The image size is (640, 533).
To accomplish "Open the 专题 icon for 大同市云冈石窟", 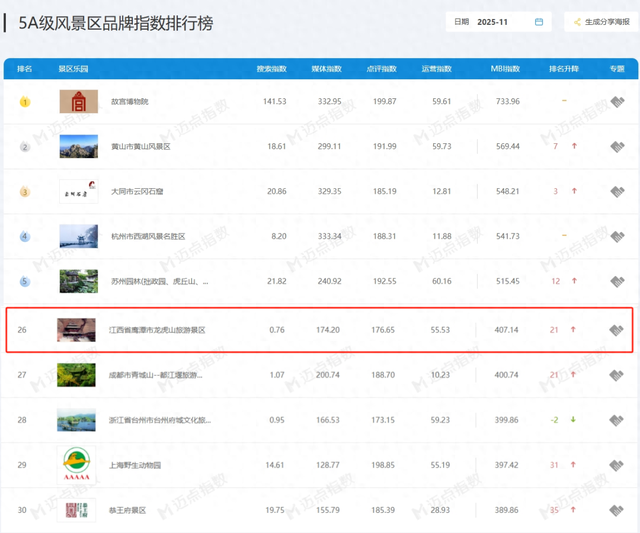I will pos(617,191).
